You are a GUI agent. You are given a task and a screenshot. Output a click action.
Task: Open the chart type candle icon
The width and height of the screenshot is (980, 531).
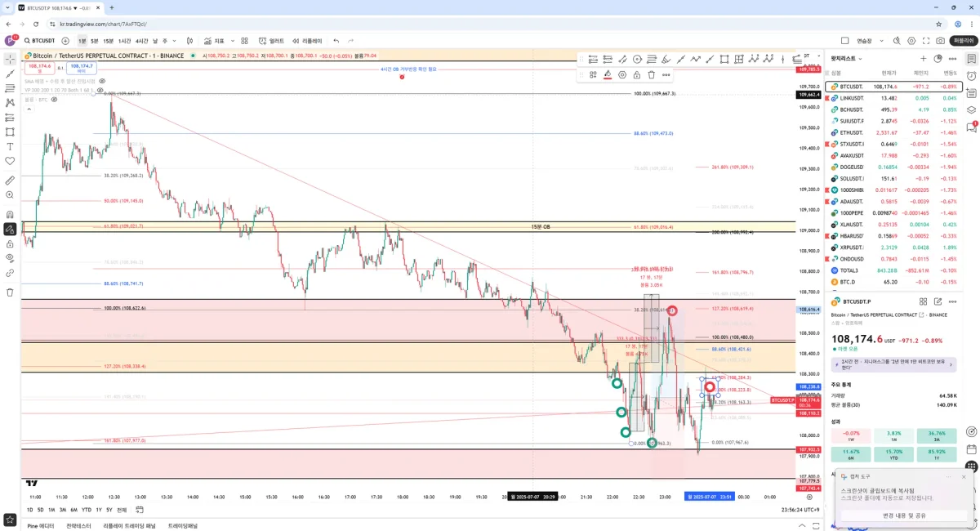coord(189,41)
